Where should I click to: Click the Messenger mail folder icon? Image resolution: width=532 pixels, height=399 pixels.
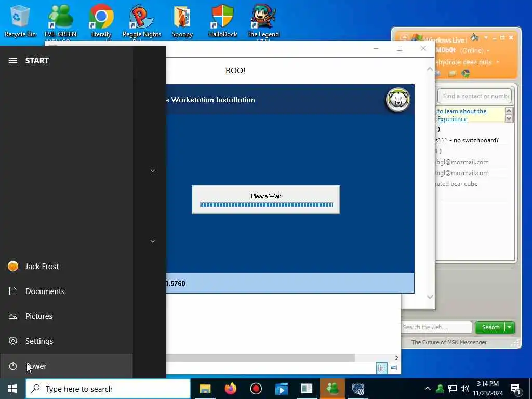pyautogui.click(x=451, y=74)
